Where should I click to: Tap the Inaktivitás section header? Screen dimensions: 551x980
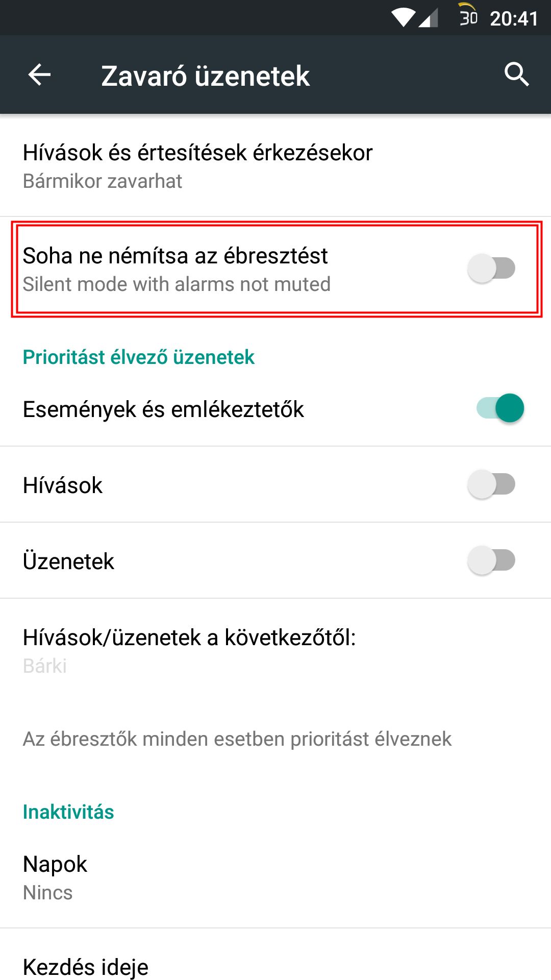(x=68, y=812)
